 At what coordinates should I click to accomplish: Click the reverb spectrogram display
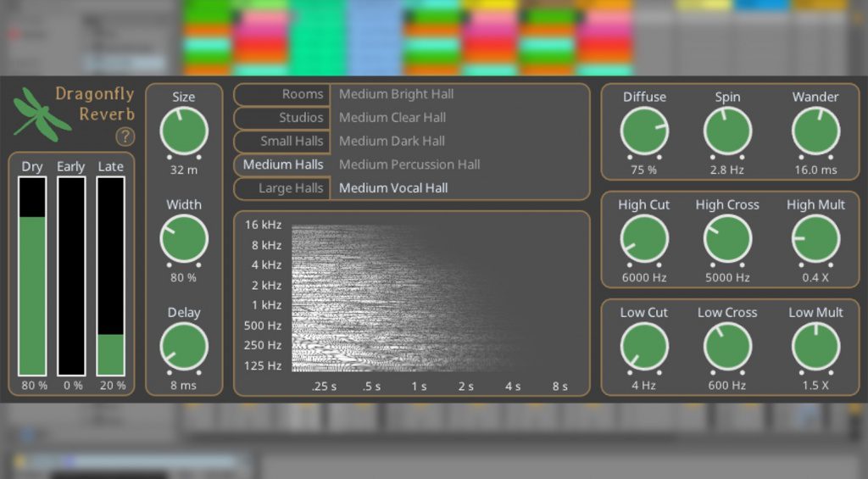pos(437,298)
